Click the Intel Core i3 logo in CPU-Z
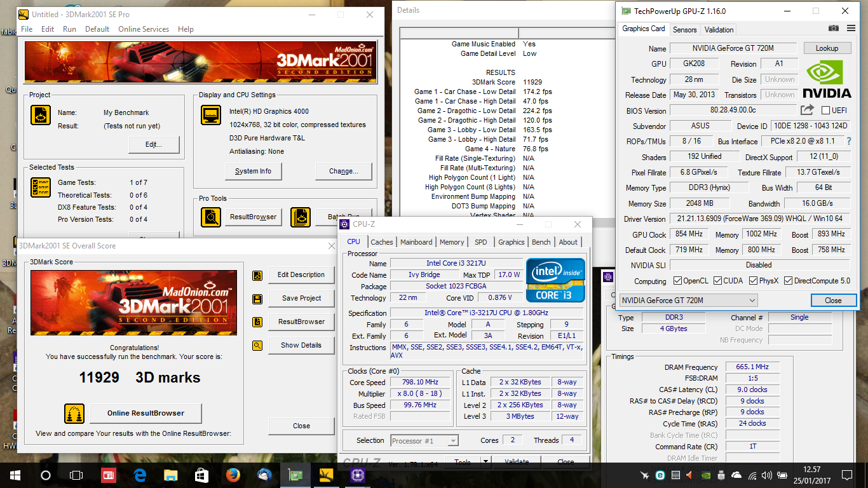Viewport: 868px width, 488px height. (x=555, y=280)
